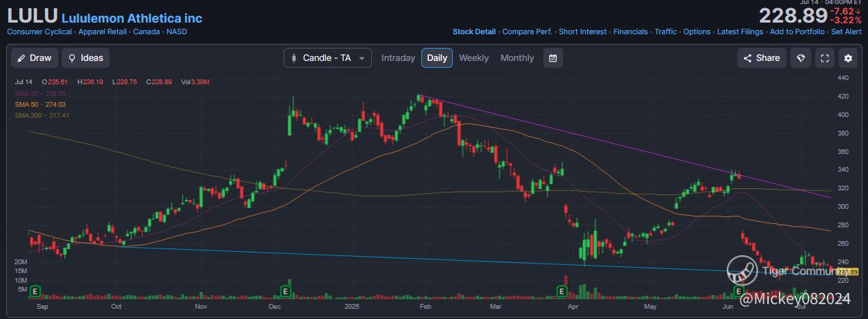Open Lululemon Athletica inc company link
868x319 pixels.
pos(132,18)
